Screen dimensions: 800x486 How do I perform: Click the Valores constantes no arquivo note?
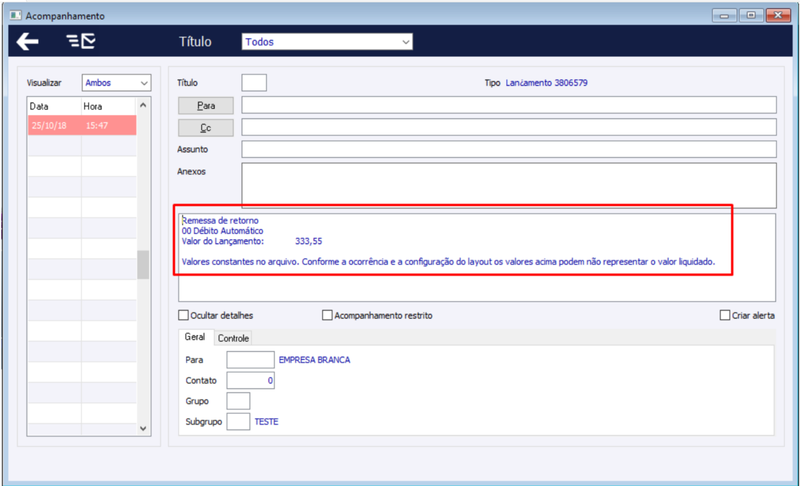coord(448,262)
